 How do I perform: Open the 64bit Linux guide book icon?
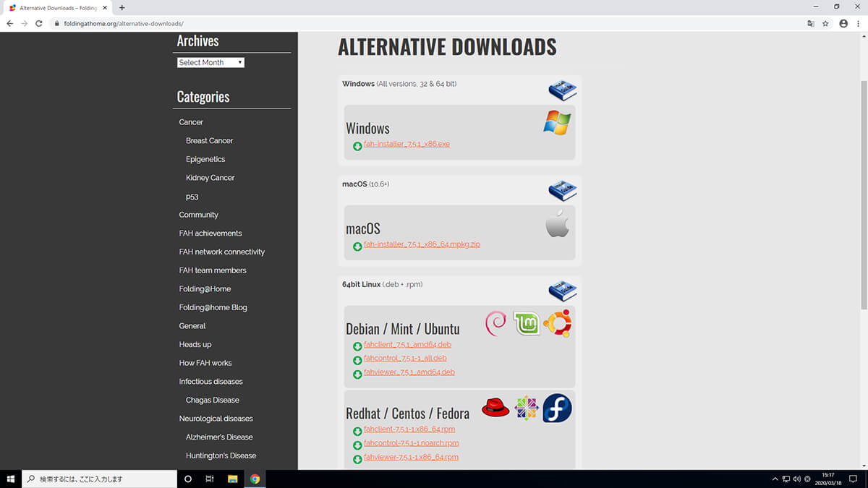(562, 291)
